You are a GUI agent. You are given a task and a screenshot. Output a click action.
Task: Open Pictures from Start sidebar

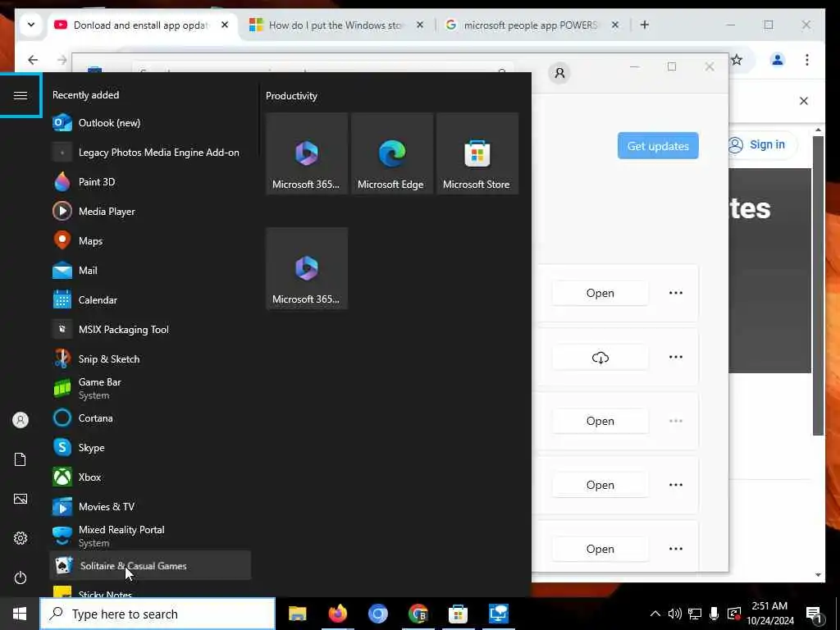(x=21, y=499)
